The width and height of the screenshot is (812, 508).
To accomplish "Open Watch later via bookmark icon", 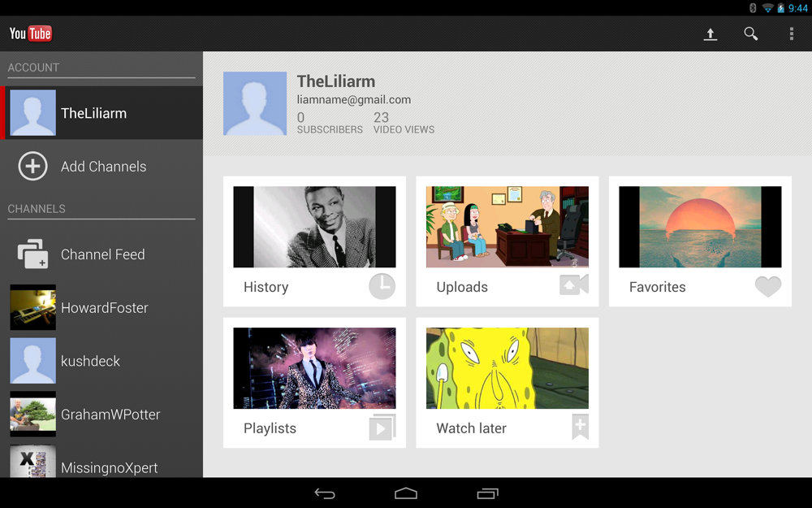I will pyautogui.click(x=580, y=428).
